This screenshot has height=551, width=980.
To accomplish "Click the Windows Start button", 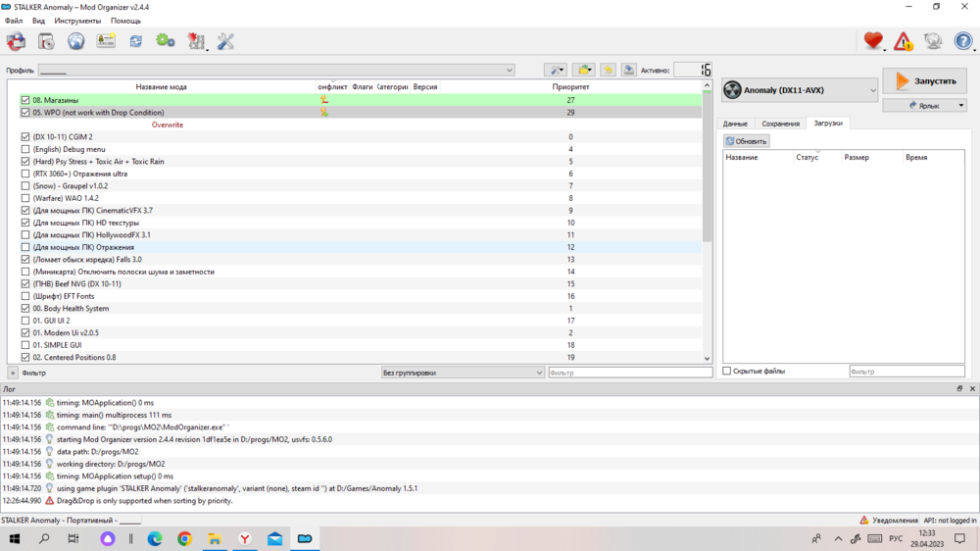I will point(15,538).
